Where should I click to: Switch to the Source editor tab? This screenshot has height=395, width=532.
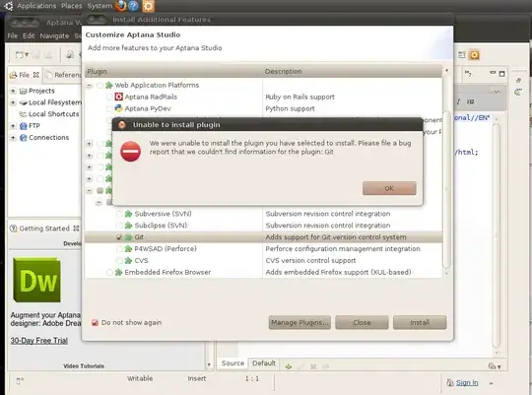[x=233, y=363]
